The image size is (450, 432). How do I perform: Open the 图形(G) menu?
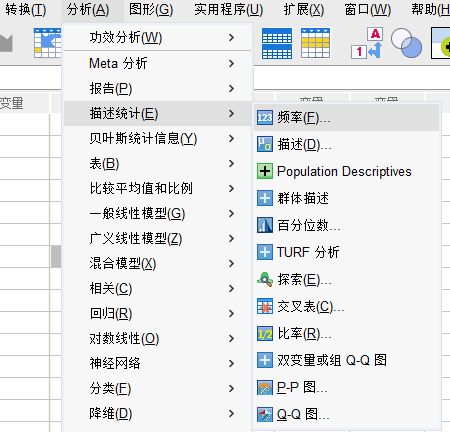(x=151, y=10)
